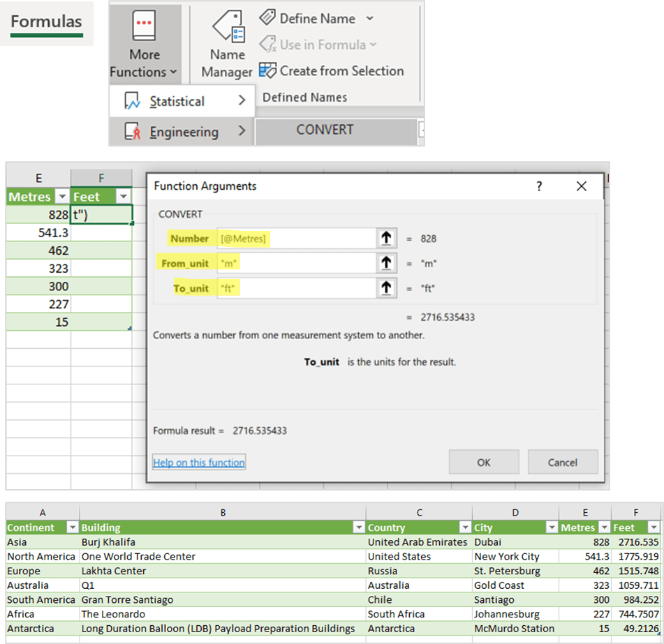Image resolution: width=664 pixels, height=644 pixels.
Task: Select the Gran Torre Santiago cell
Action: click(223, 599)
